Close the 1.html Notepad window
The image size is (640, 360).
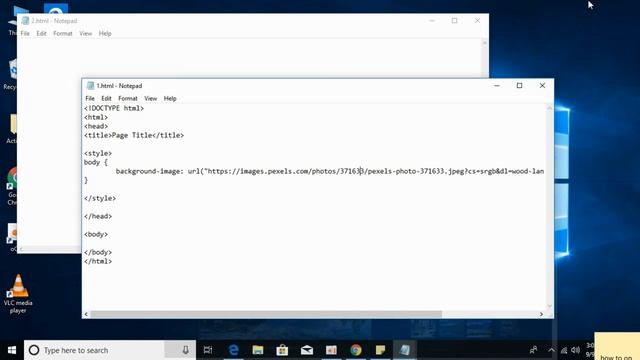click(x=542, y=86)
